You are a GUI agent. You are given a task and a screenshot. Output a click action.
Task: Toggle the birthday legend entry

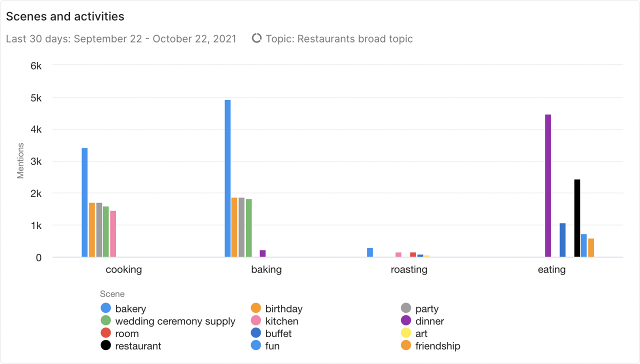[256, 308]
